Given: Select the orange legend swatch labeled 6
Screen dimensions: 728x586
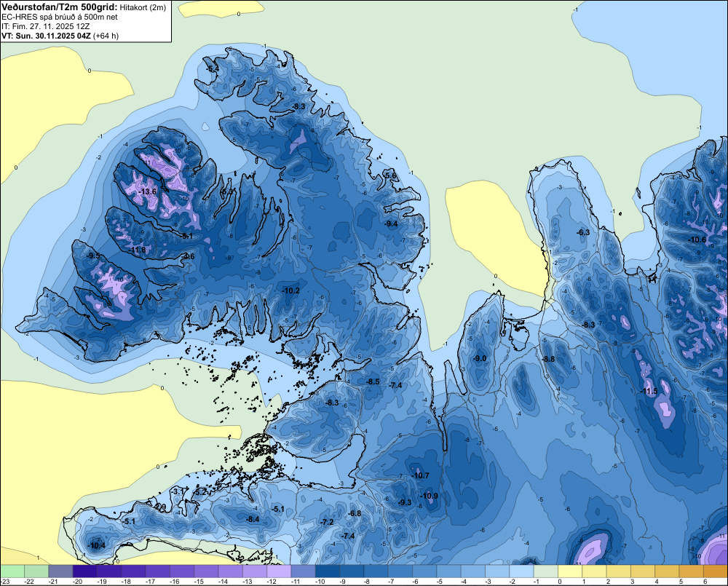Looking at the screenshot, I should [x=716, y=571].
